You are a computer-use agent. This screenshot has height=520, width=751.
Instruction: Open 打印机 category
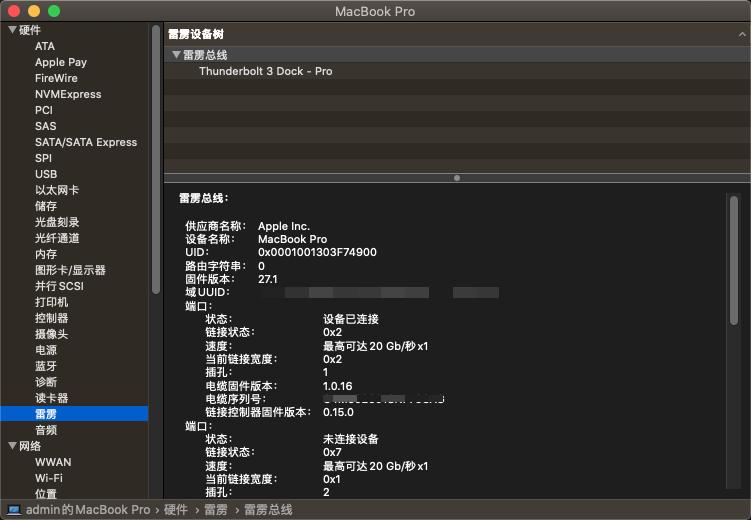(x=51, y=302)
